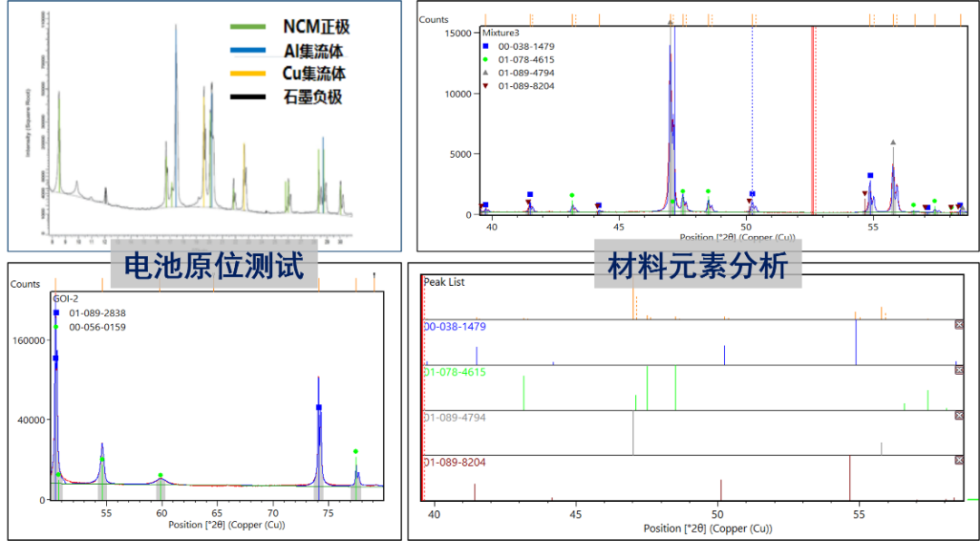This screenshot has width=980, height=541.
Task: Close the gray 01-089-4794 pattern row
Action: point(959,416)
